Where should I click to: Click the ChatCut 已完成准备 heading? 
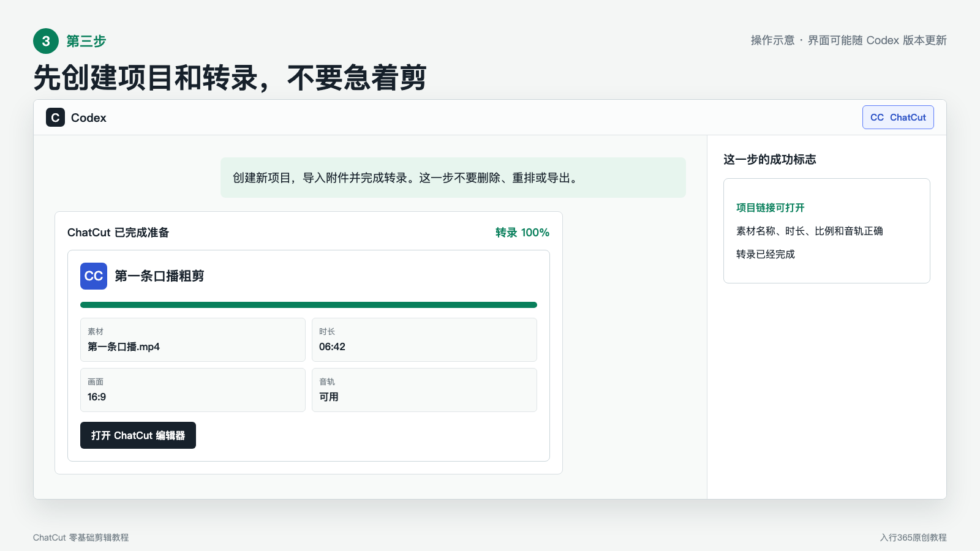click(118, 233)
